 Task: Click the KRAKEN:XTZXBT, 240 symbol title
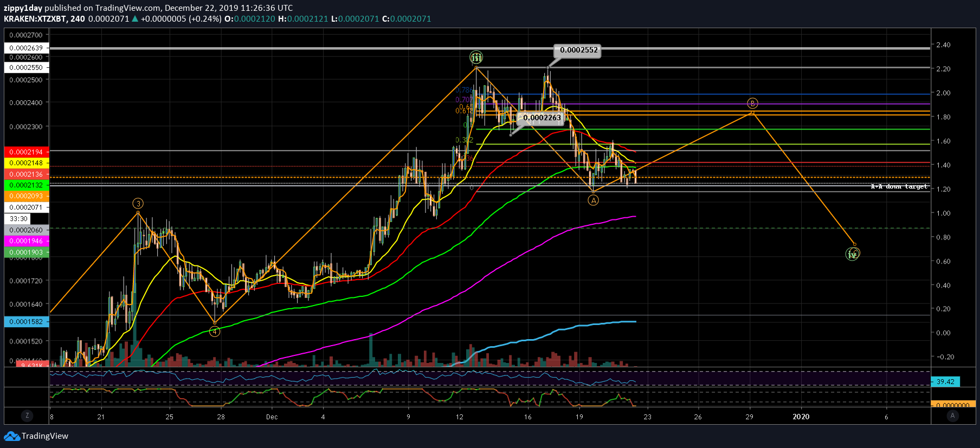(44, 19)
